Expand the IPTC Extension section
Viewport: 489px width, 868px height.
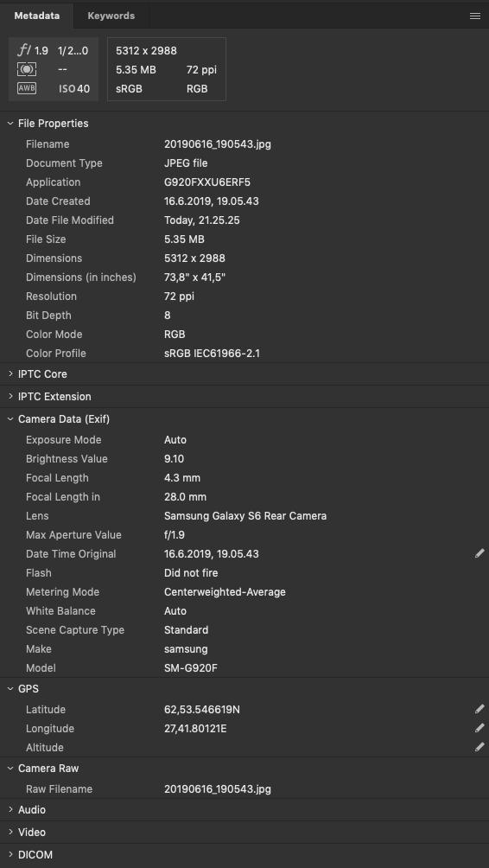(x=10, y=396)
